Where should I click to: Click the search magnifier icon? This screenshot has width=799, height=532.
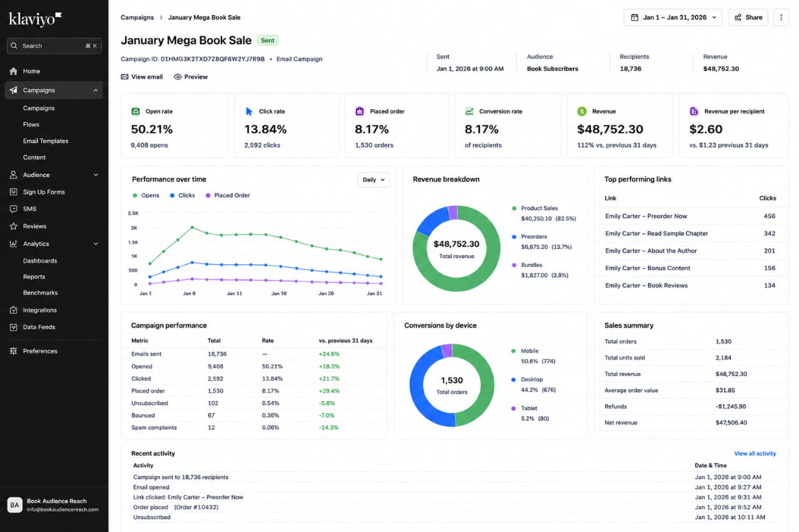(x=15, y=46)
